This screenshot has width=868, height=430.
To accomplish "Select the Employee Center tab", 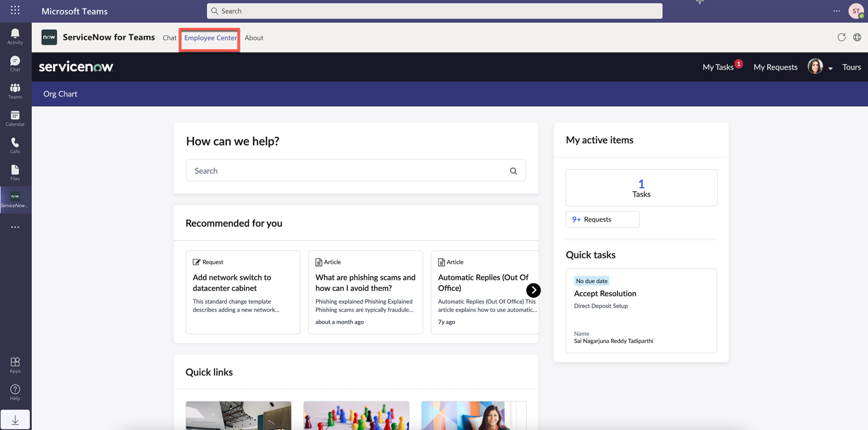I will 211,38.
